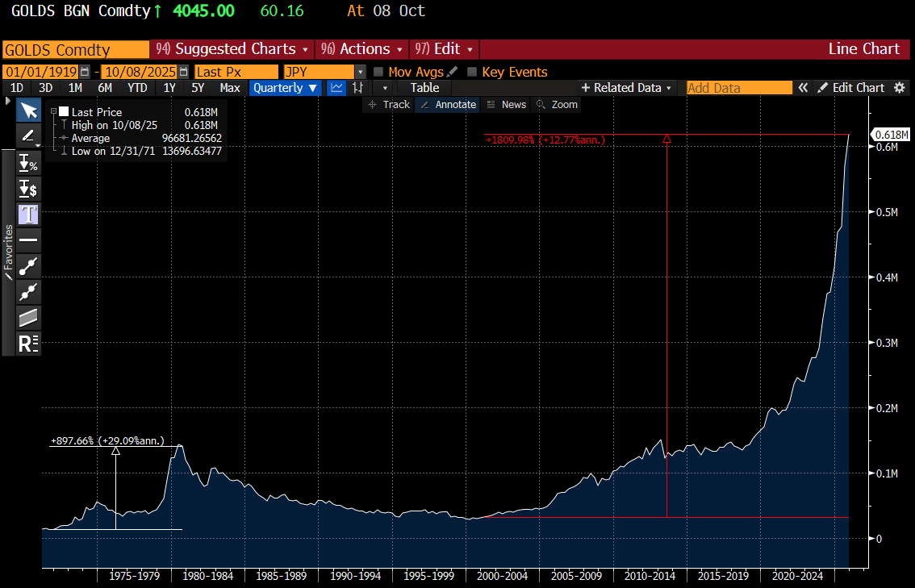The height and width of the screenshot is (588, 915).
Task: Expand the side toolbar triangle arrow
Action: [x=7, y=101]
